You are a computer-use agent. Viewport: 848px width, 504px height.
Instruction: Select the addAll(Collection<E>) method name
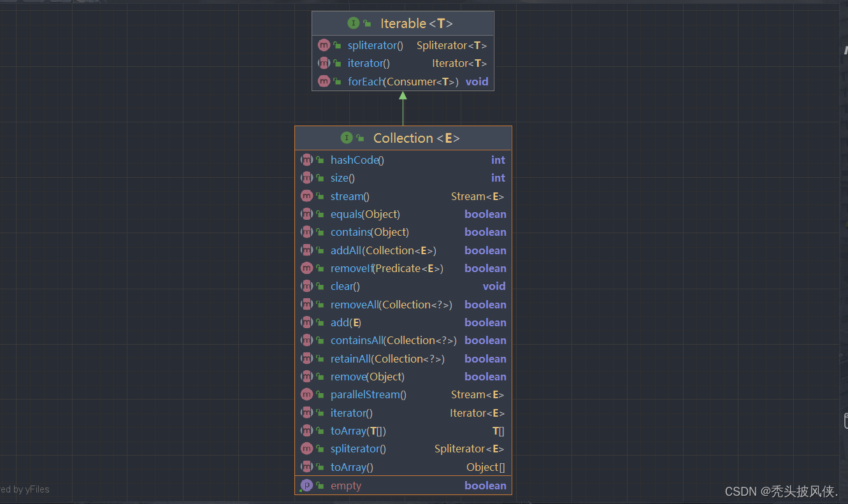click(384, 250)
